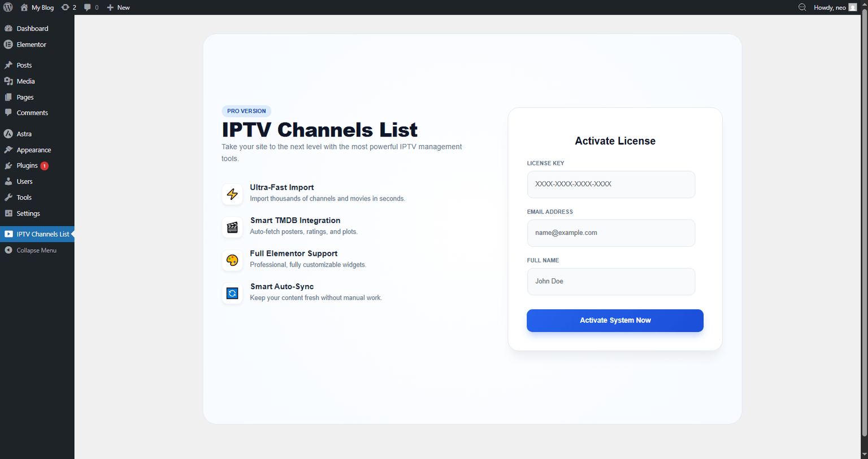Click the Activate System Now button
868x459 pixels.
(615, 321)
